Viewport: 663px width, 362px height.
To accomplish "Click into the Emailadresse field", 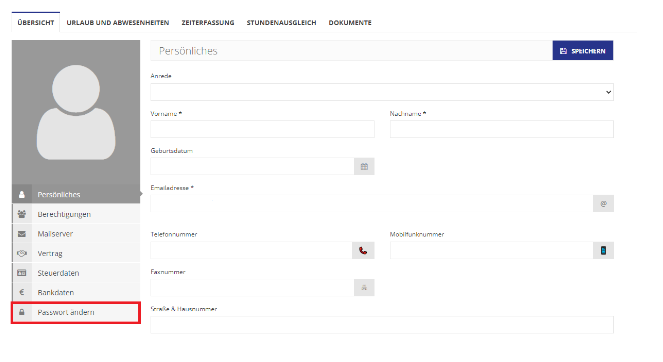I will (x=372, y=204).
